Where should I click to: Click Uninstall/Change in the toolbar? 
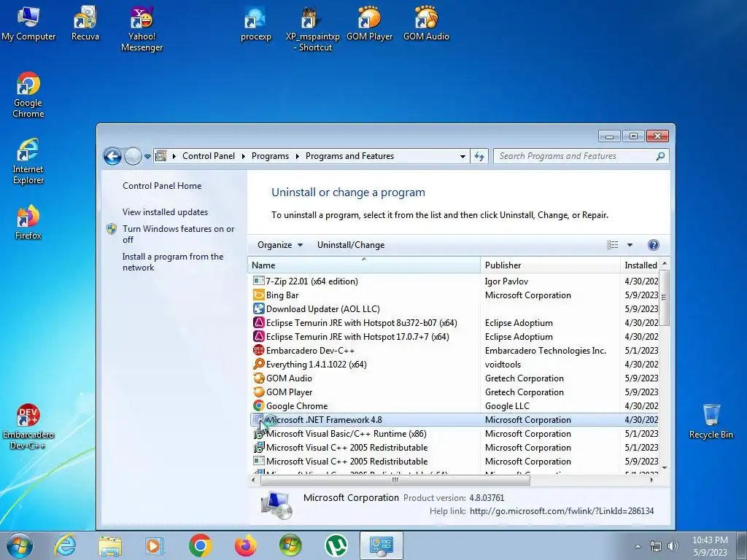[x=351, y=245]
